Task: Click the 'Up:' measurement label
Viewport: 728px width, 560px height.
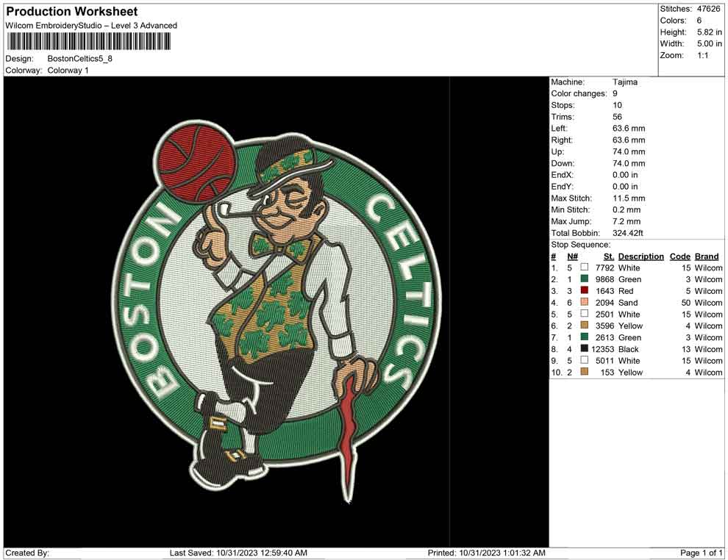Action: 557,151
